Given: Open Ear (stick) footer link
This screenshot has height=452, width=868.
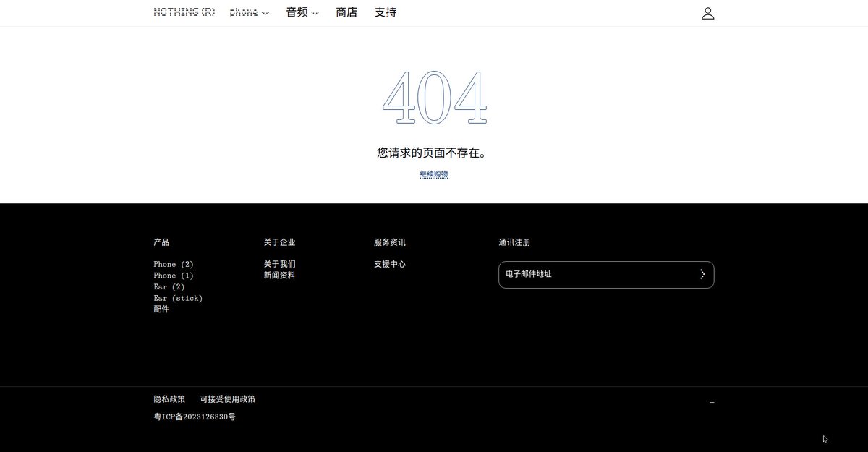Looking at the screenshot, I should pos(178,298).
